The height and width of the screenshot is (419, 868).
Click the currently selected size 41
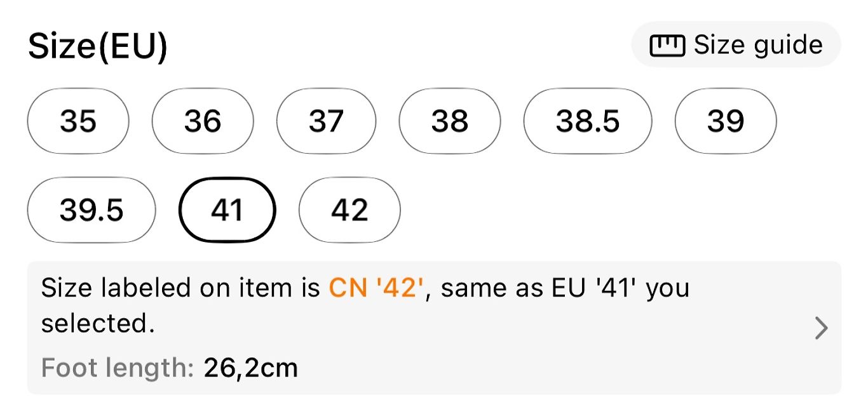tap(227, 209)
